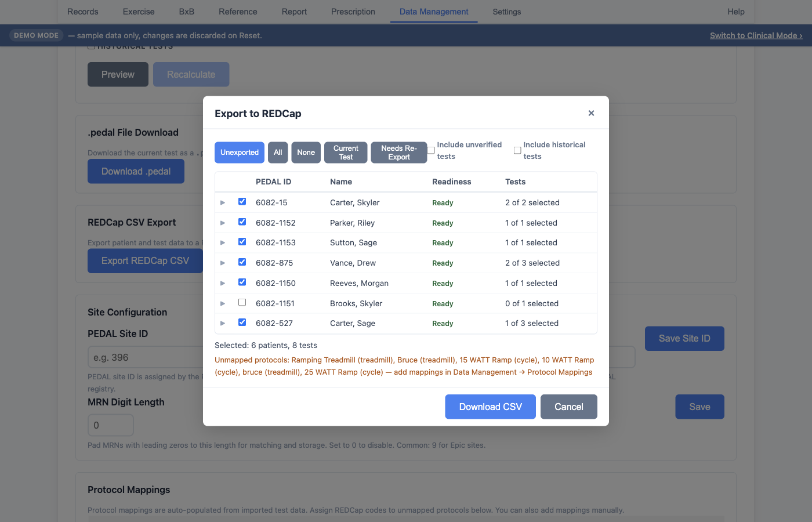812x522 pixels.
Task: Click the PEDAL ID column header
Action: click(x=274, y=182)
